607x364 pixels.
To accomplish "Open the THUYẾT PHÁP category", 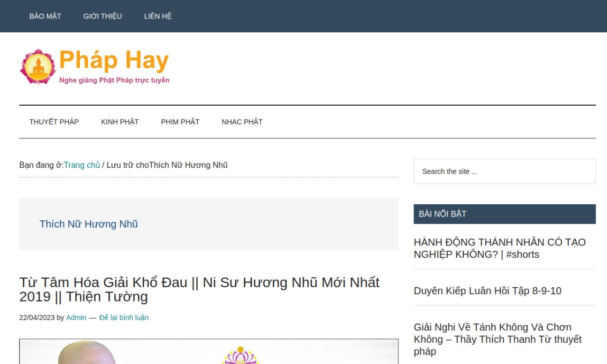I will (x=54, y=122).
